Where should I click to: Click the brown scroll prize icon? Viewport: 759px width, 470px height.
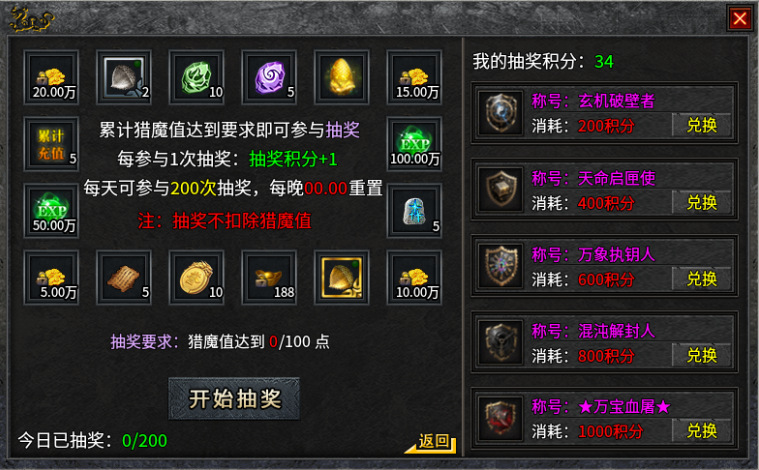point(124,277)
